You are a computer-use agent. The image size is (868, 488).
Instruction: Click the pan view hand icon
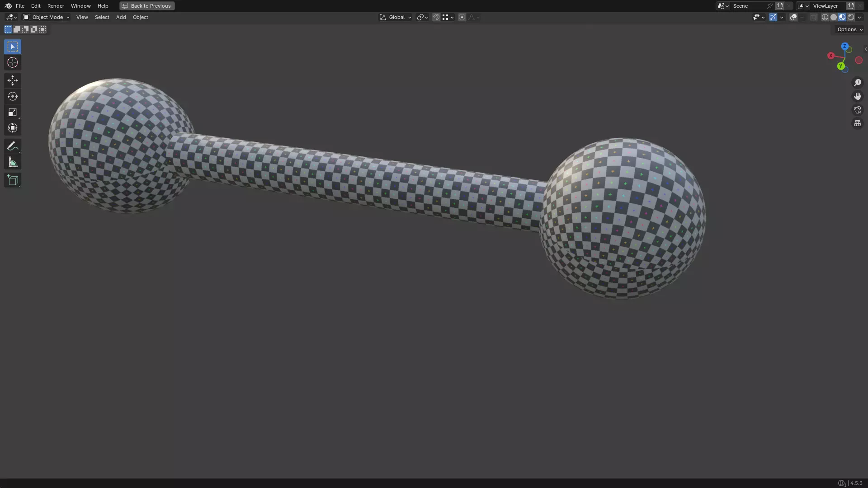click(858, 96)
